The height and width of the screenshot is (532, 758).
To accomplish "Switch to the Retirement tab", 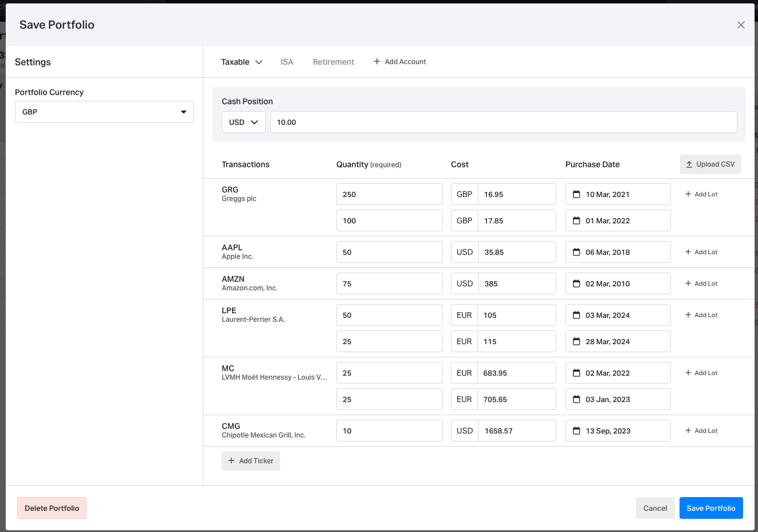I will [x=333, y=62].
